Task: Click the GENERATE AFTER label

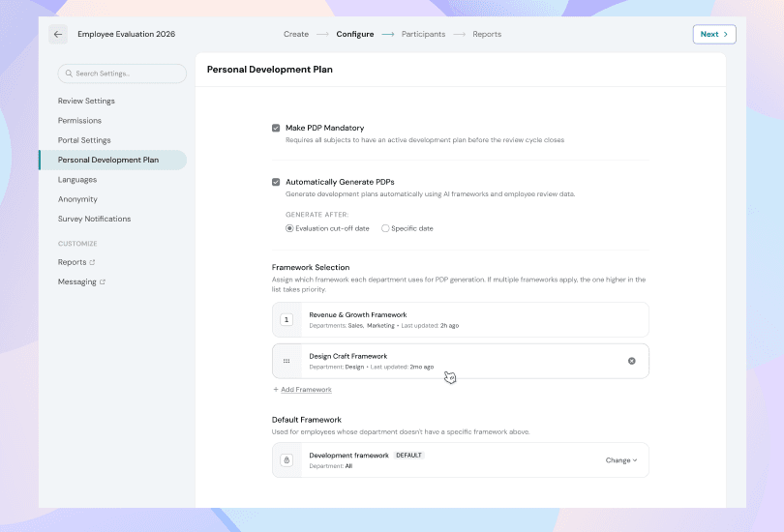Action: point(317,215)
